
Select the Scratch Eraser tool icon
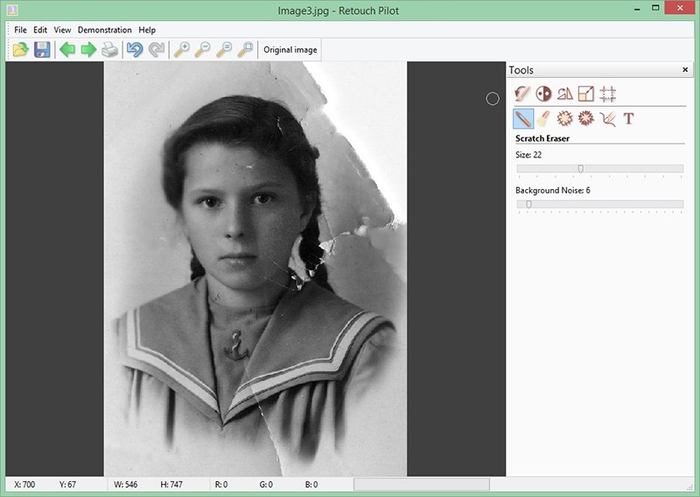(x=523, y=119)
